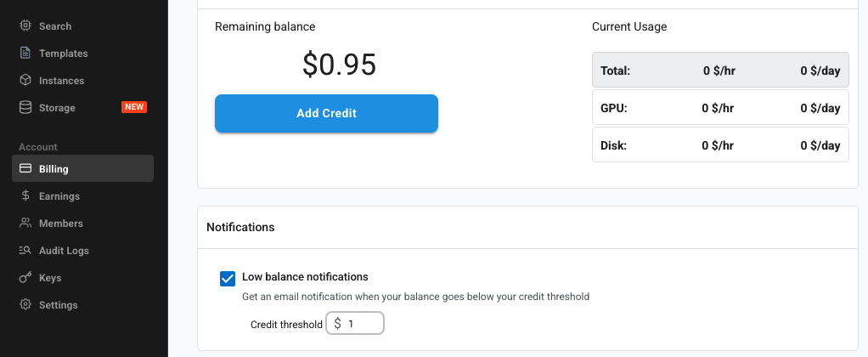Click the Templates document icon

point(25,54)
